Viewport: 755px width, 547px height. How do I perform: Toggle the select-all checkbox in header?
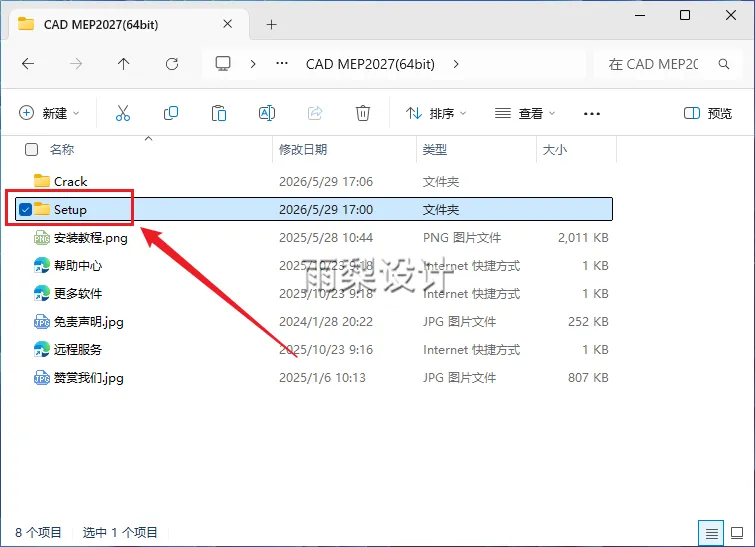point(31,149)
